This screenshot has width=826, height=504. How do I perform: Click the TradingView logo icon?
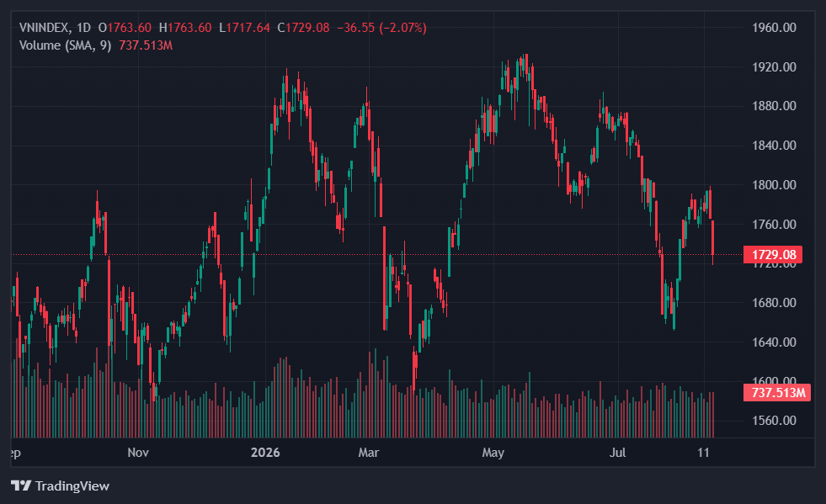coord(21,485)
